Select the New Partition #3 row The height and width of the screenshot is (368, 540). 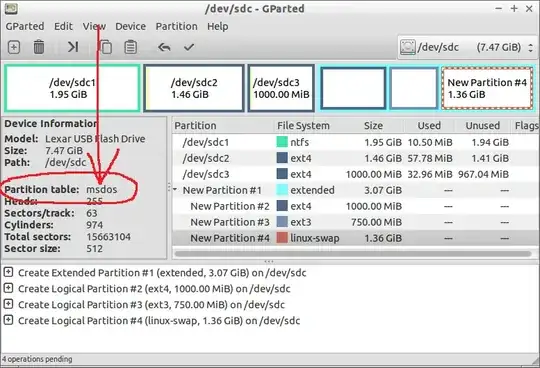[355, 222]
